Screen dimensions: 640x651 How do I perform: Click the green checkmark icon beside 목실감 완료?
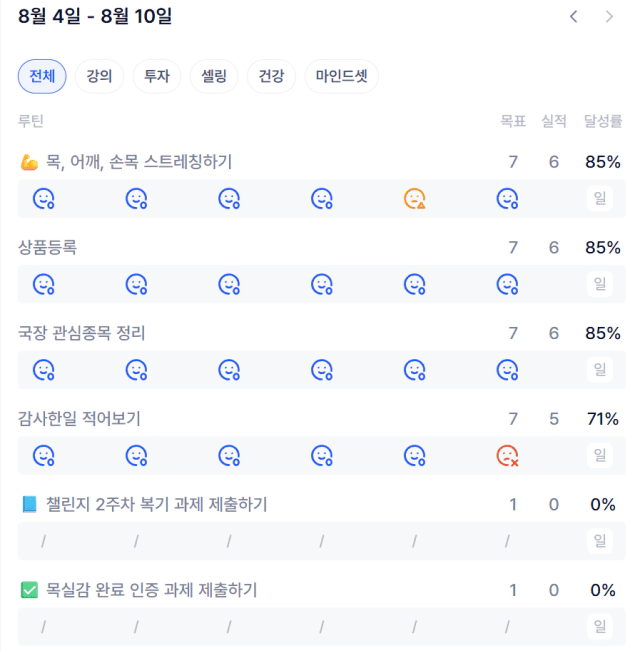coord(29,590)
